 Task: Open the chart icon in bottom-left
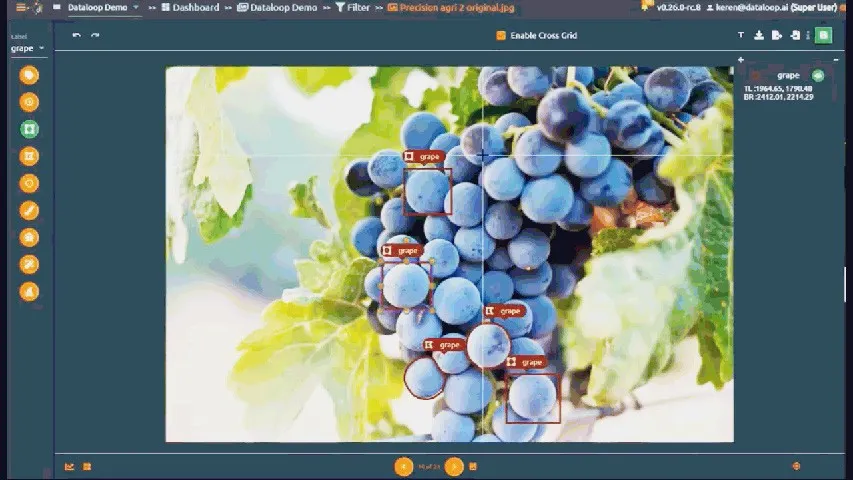[x=69, y=467]
